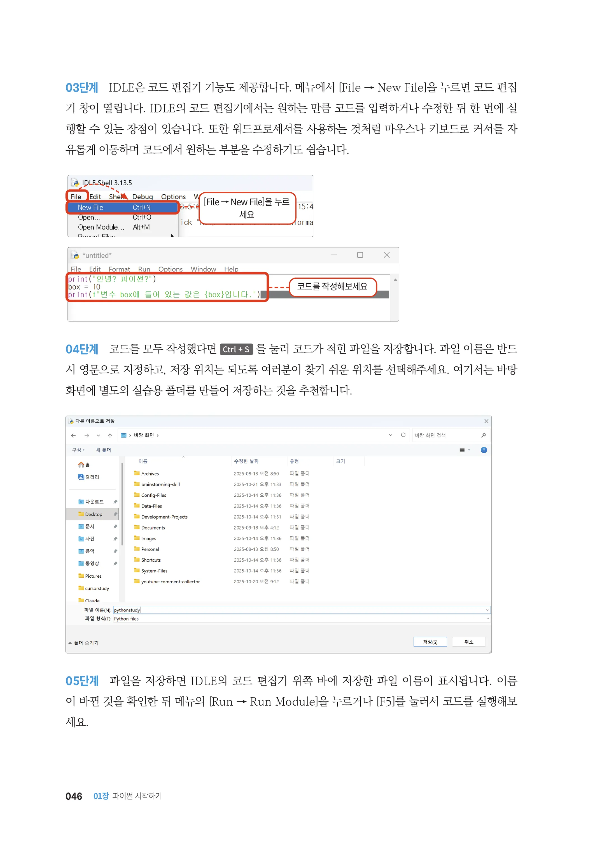The width and height of the screenshot is (616, 842).
Task: Click the 바탕 화면 breadcrumb in address bar
Action: 144,435
